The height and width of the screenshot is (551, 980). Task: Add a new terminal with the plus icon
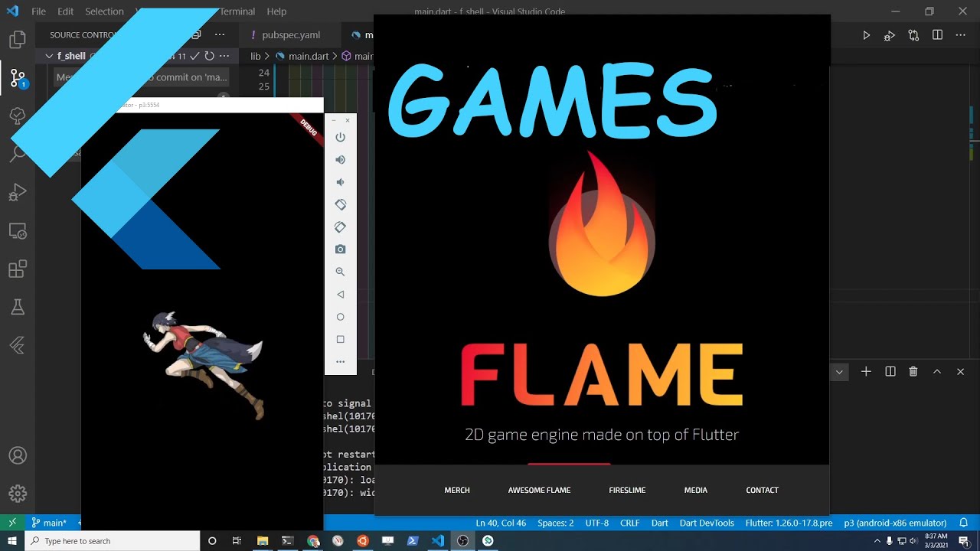[866, 371]
